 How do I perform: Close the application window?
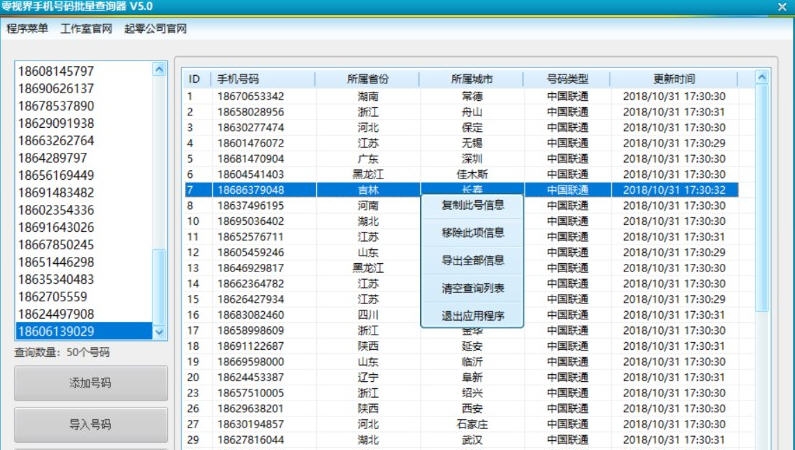tap(782, 7)
